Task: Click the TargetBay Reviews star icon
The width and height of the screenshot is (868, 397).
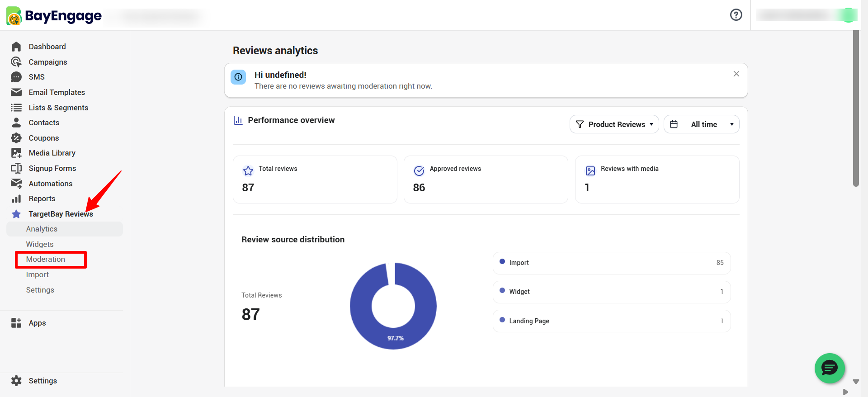Action: [16, 214]
